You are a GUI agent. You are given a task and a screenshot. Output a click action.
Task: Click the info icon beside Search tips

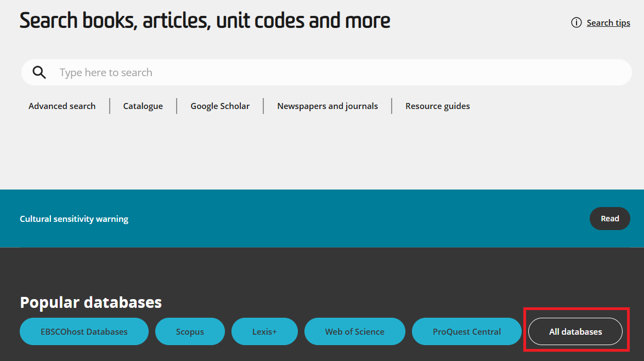coord(576,22)
